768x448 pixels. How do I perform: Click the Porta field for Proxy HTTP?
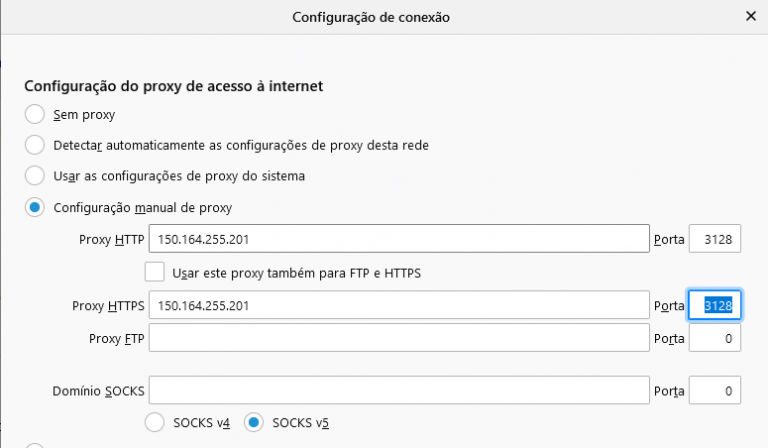click(714, 240)
